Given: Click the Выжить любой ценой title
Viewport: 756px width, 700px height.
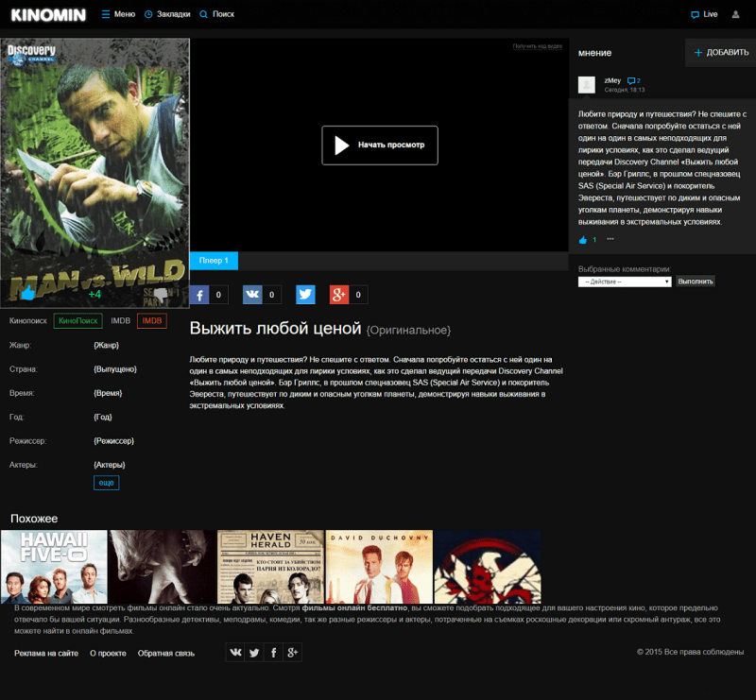Looking at the screenshot, I should point(275,329).
